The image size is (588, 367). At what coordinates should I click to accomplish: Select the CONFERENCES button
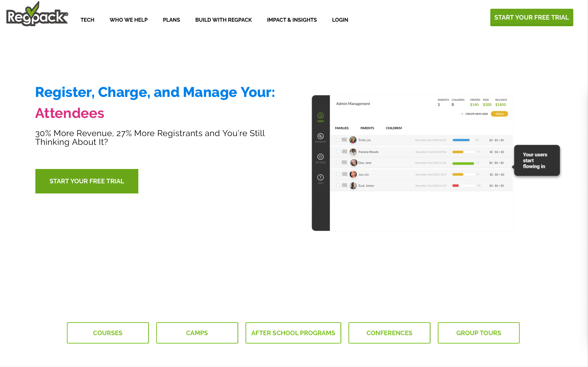pyautogui.click(x=389, y=333)
